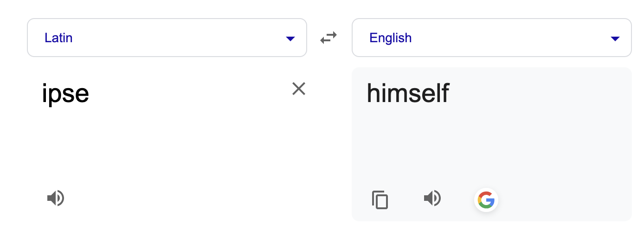Swap Latin and English languages

328,38
